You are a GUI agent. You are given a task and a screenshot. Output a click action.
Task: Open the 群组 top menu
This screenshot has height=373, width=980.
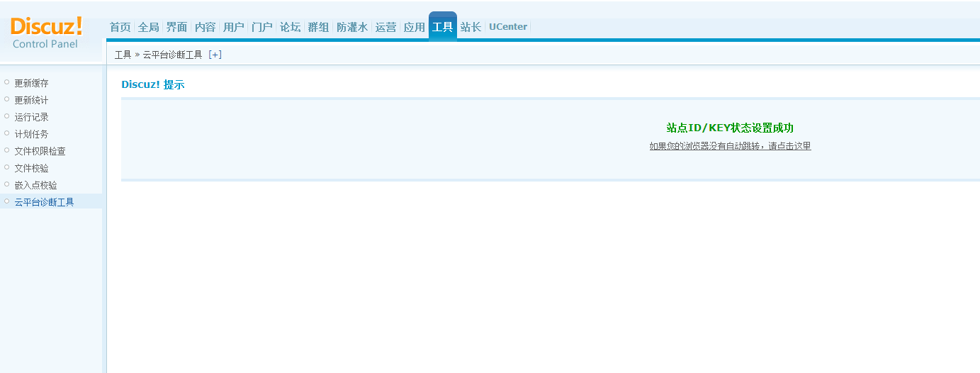pyautogui.click(x=318, y=27)
